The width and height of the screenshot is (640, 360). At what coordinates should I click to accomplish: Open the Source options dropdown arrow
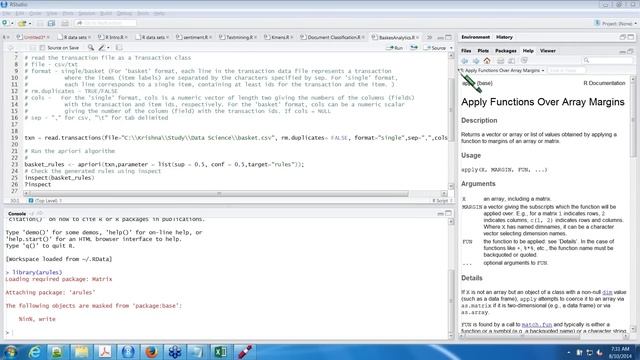pos(451,48)
